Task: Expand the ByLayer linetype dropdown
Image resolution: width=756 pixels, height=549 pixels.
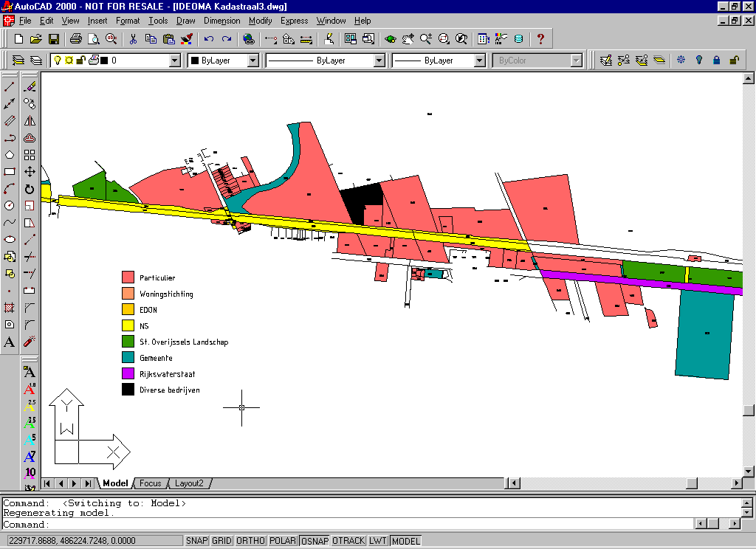Action: point(379,61)
